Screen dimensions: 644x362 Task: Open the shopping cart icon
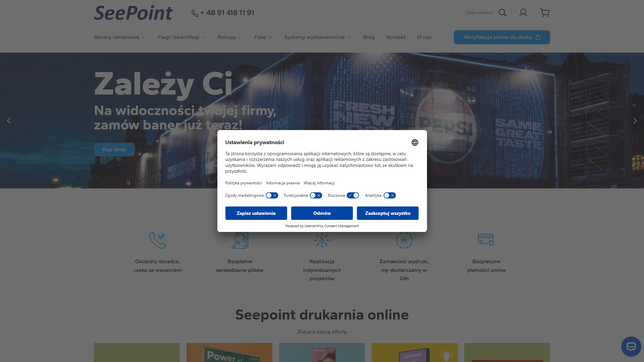point(545,13)
